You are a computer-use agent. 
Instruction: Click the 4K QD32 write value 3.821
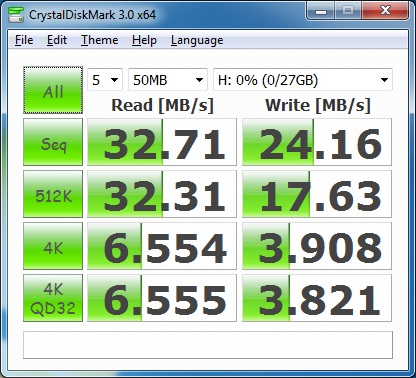[x=317, y=298]
